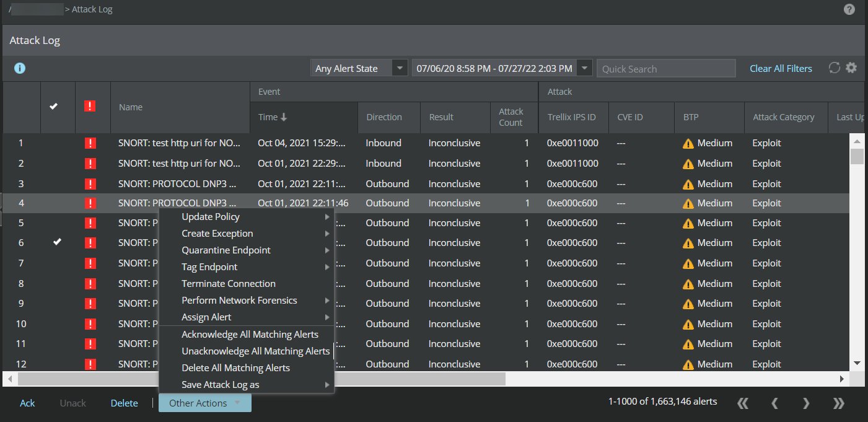Go to the next page of alerts

[806, 403]
